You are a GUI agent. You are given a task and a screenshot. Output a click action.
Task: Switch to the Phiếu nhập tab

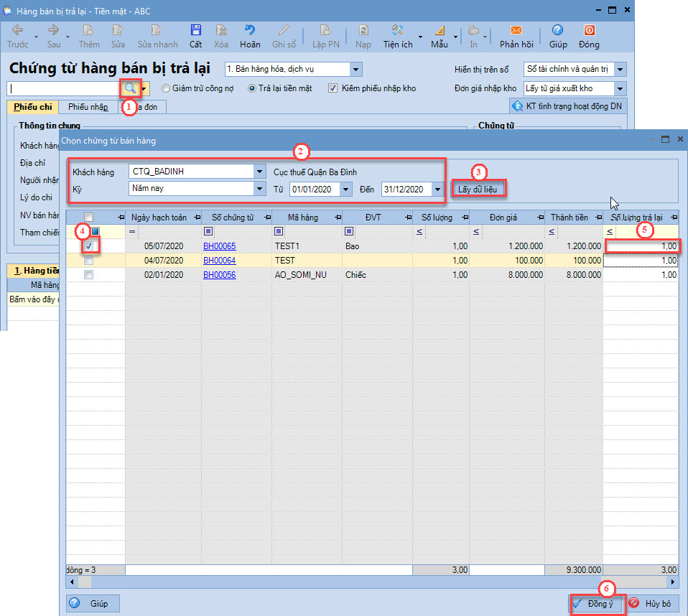pyautogui.click(x=88, y=106)
